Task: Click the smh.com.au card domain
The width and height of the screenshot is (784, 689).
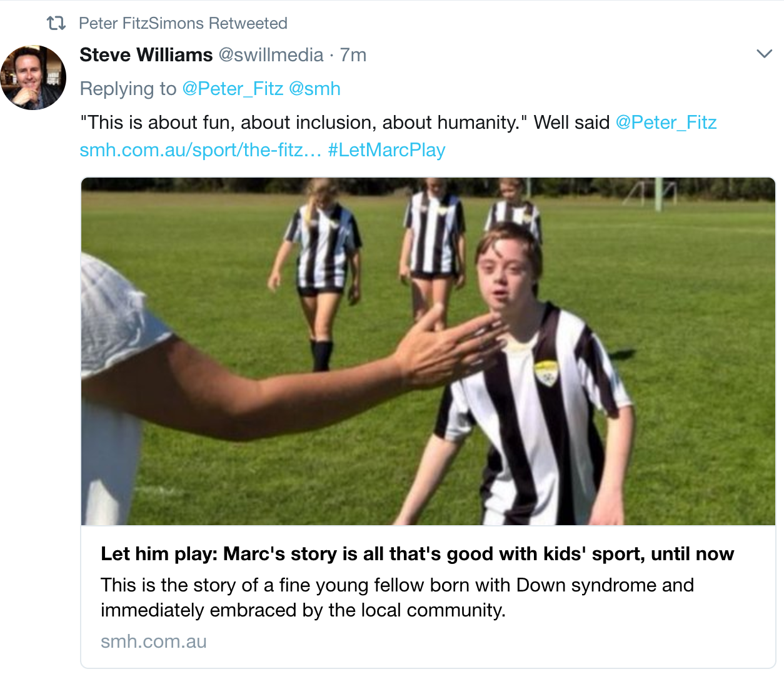Action: tap(153, 641)
